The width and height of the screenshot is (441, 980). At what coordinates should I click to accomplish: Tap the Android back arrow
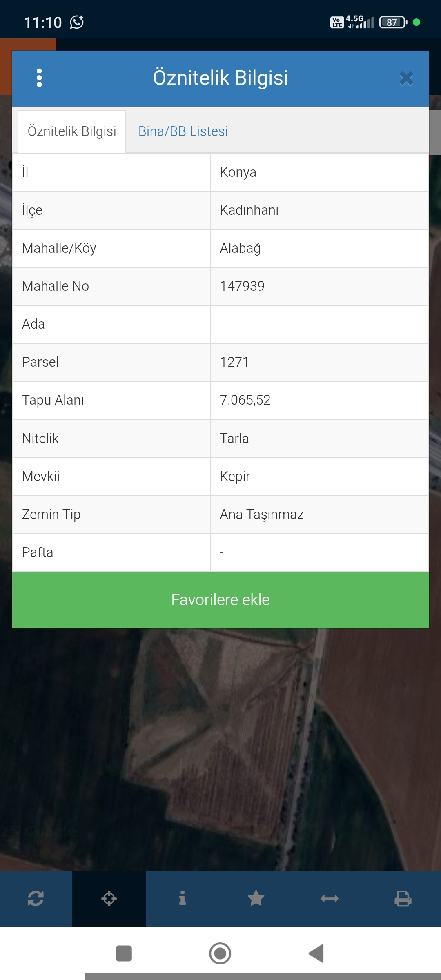point(316,953)
